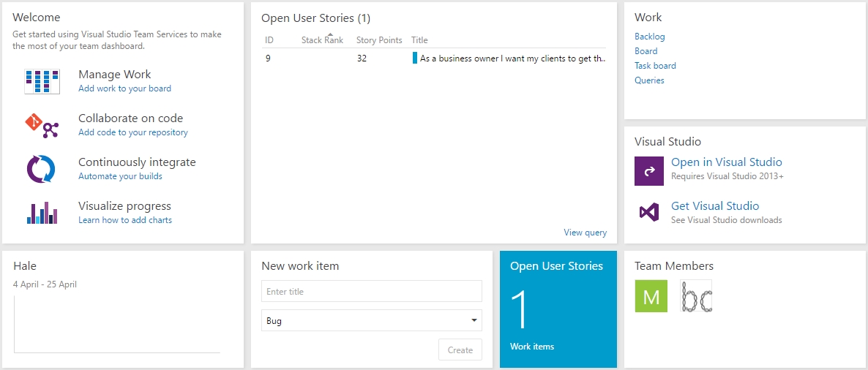
Task: Click the Manage Work heading
Action: click(115, 74)
